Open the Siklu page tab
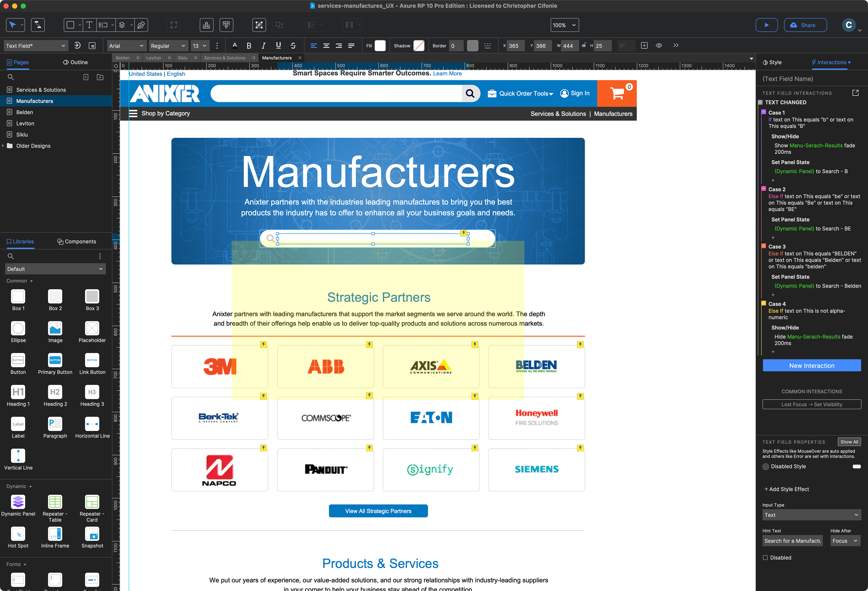The image size is (868, 591). tap(183, 58)
